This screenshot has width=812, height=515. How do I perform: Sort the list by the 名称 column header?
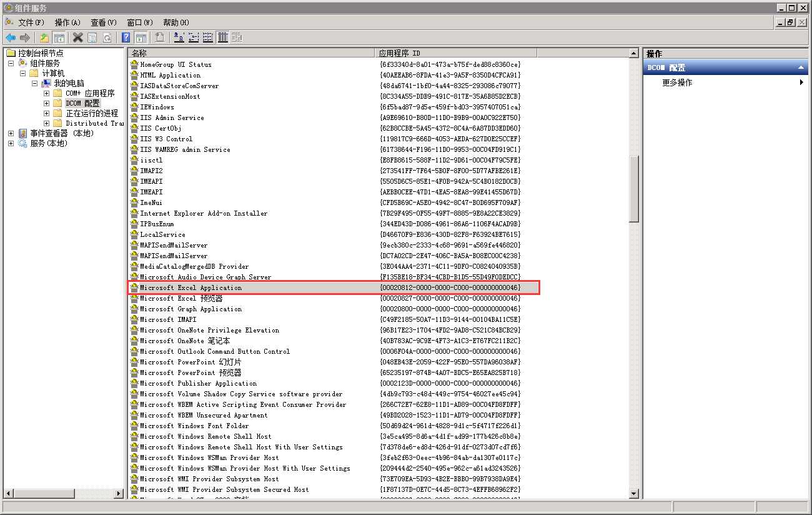pos(252,53)
